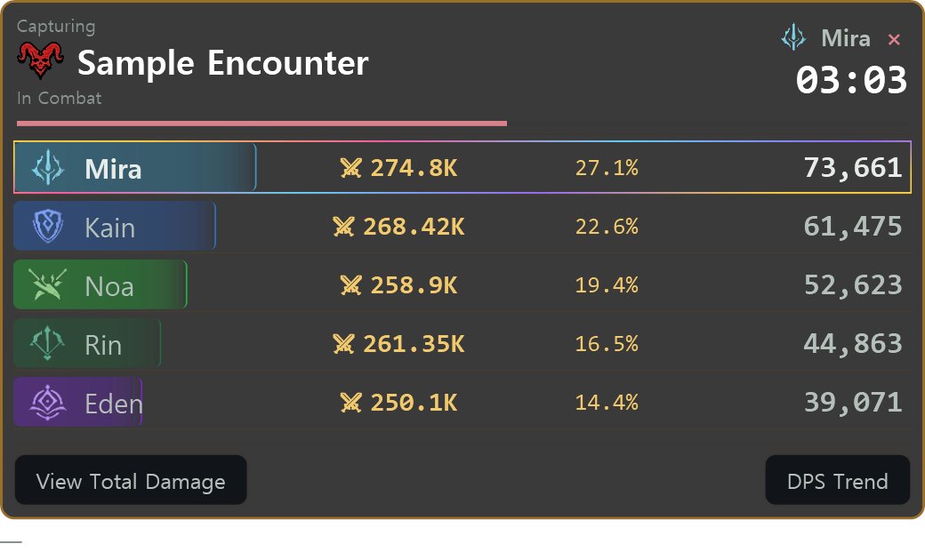Screen dimensions: 925x560
Task: Click the 03:03 encounter timer
Action: coord(850,80)
